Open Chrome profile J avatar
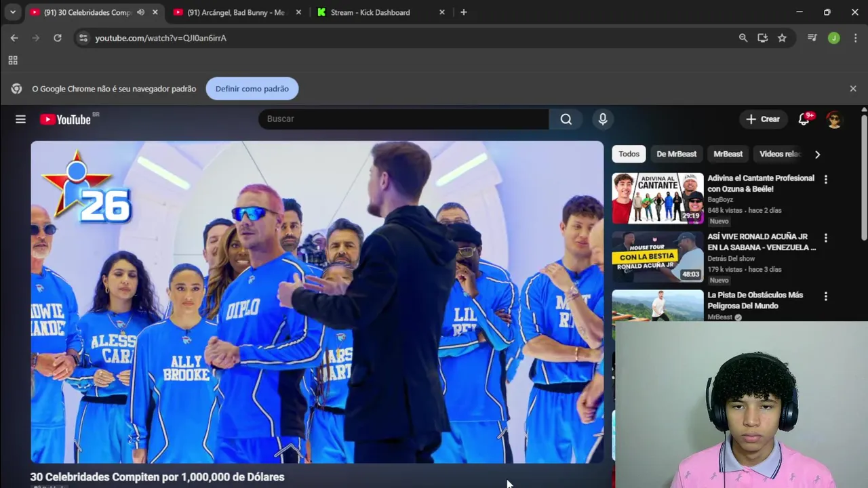The image size is (868, 488). click(834, 38)
